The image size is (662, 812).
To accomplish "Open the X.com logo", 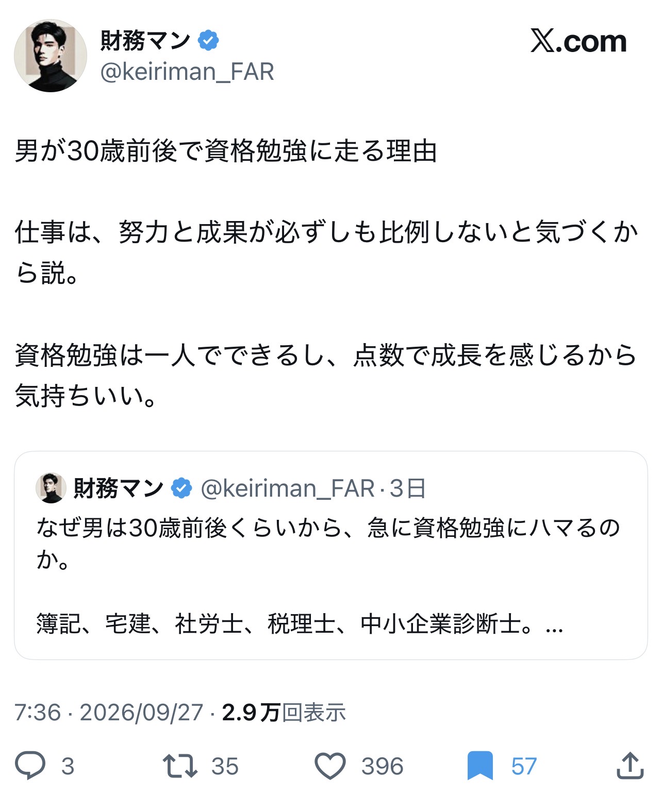I will pyautogui.click(x=578, y=41).
